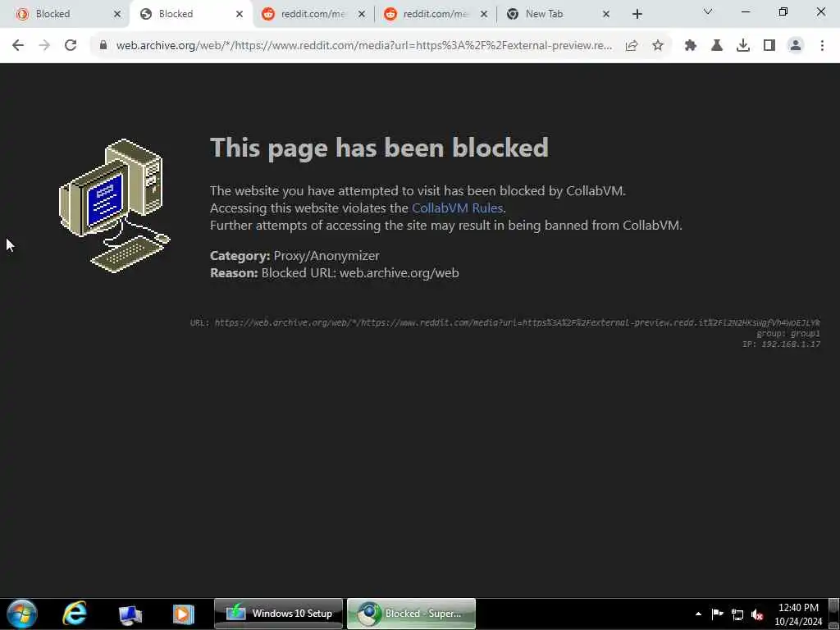
Task: Reload the blocked page
Action: coord(71,45)
